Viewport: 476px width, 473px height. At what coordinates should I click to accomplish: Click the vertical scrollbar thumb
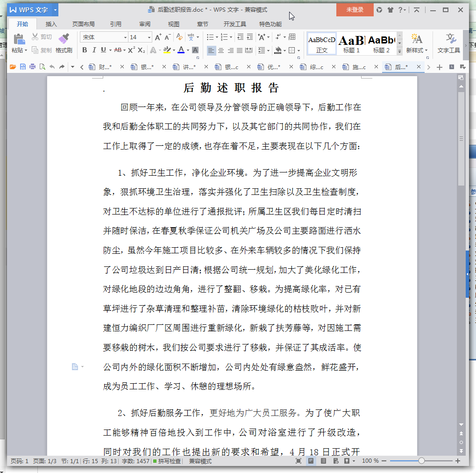click(461, 139)
